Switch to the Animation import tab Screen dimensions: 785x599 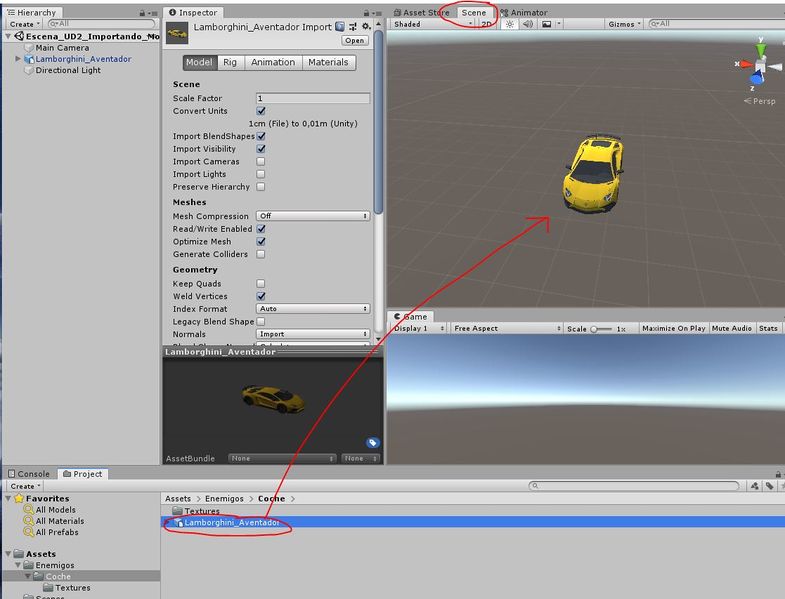pyautogui.click(x=273, y=62)
